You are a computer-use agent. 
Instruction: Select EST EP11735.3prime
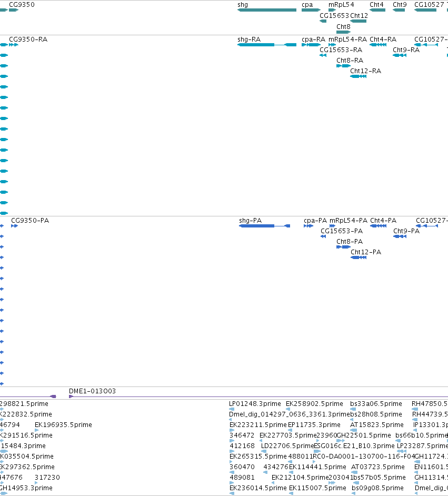[x=314, y=425]
